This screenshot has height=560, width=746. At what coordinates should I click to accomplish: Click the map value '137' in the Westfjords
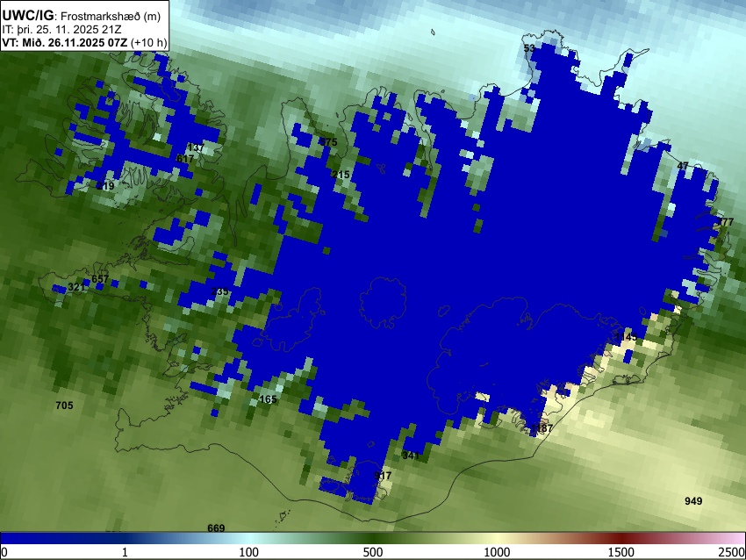click(x=196, y=147)
